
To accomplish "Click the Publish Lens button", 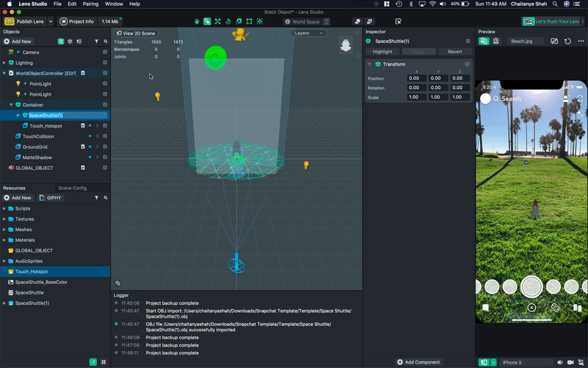I will (x=25, y=21).
